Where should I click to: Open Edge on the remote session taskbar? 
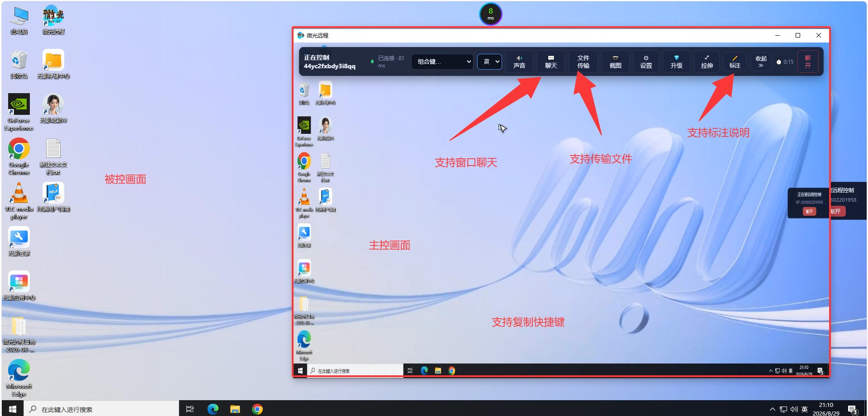[424, 370]
